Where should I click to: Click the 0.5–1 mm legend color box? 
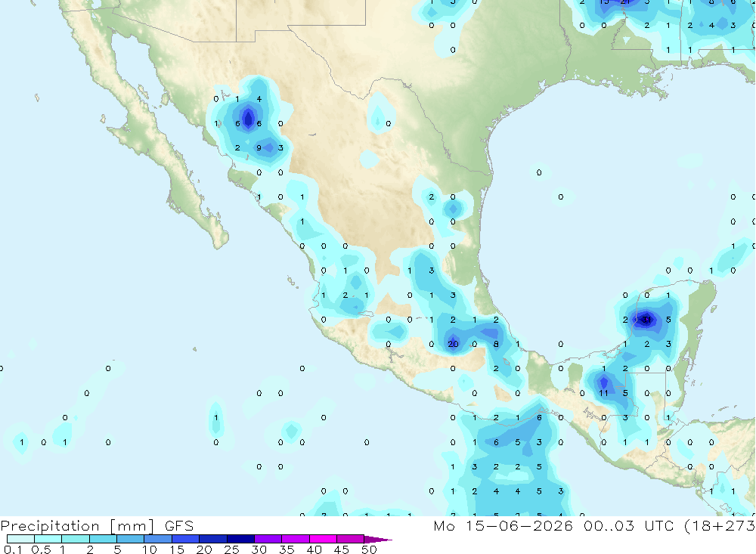tap(48, 539)
